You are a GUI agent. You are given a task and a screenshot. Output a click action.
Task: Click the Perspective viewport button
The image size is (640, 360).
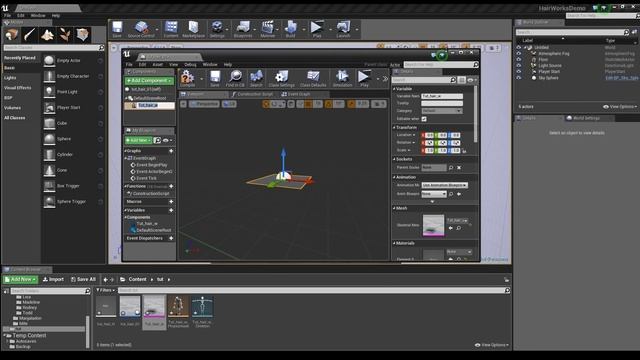(204, 104)
